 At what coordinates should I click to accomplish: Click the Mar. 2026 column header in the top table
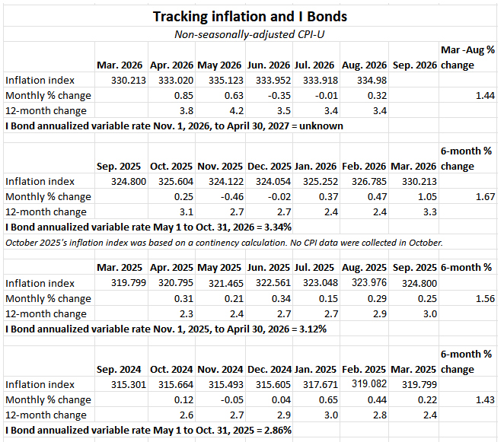[120, 65]
